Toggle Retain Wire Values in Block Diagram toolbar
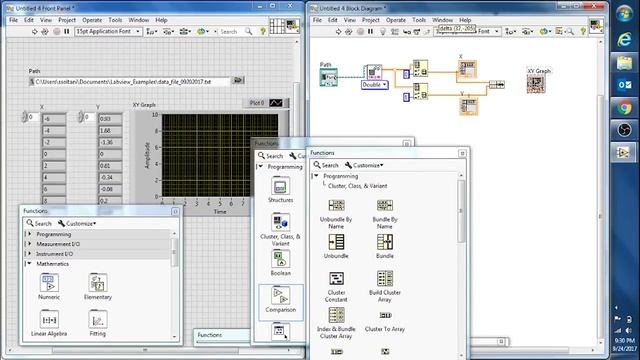Screen dimensions: 640x360 click(395, 31)
